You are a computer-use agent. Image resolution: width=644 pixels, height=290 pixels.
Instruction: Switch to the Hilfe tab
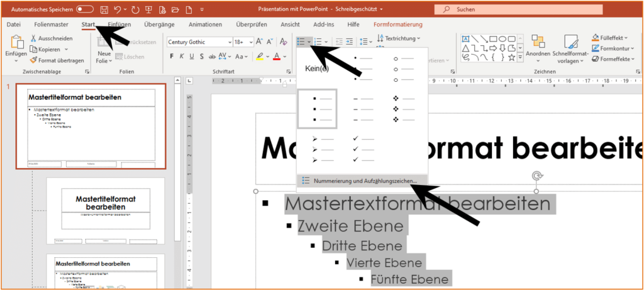(353, 25)
